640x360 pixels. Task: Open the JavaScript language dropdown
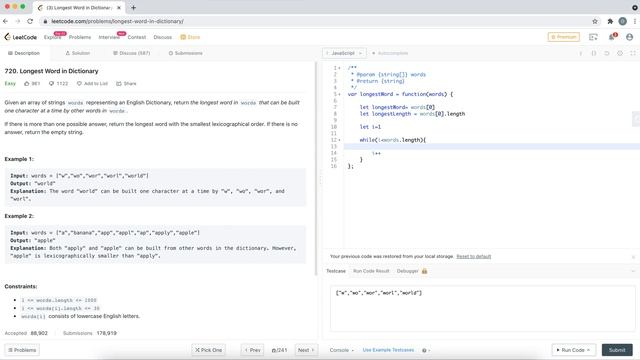pyautogui.click(x=344, y=53)
